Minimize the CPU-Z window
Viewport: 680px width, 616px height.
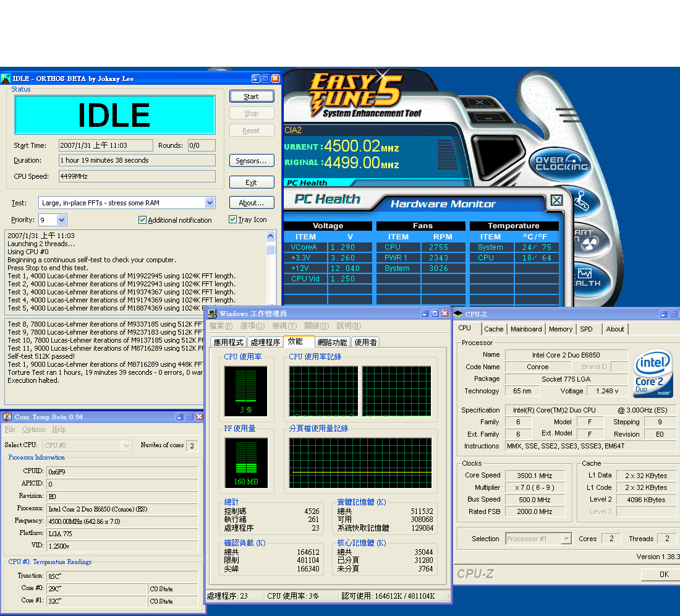point(663,314)
